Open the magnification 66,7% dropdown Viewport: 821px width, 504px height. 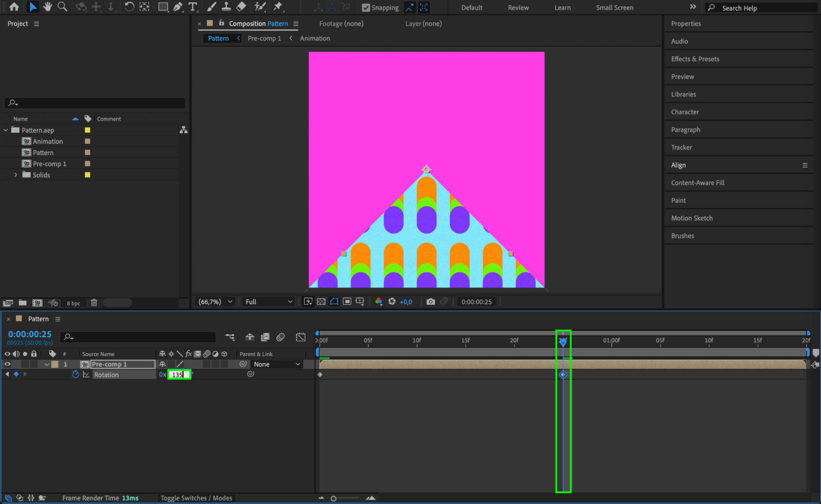(215, 301)
